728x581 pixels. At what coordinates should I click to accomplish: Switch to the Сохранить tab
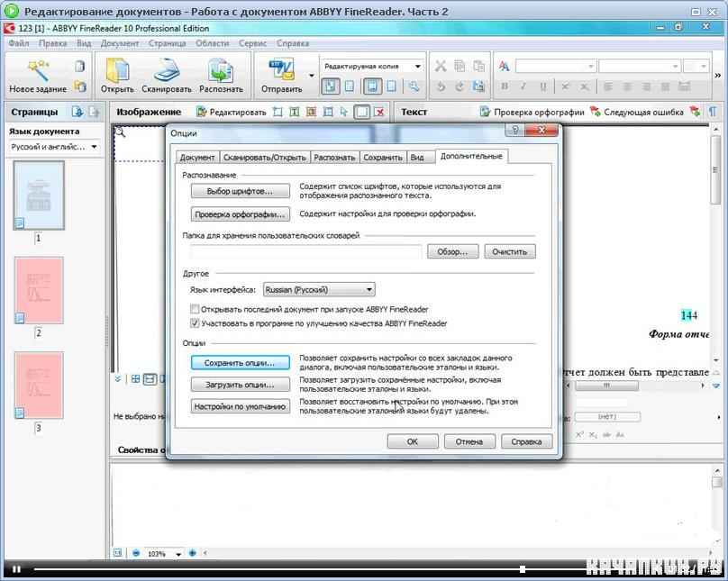[383, 158]
